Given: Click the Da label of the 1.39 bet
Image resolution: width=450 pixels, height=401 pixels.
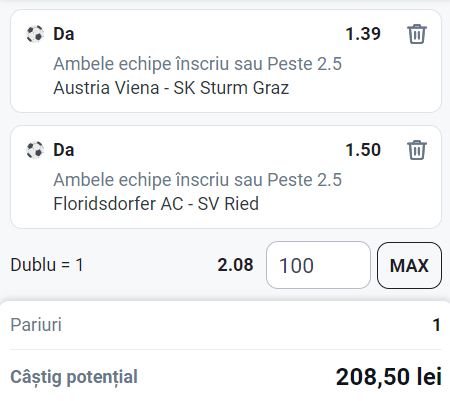Looking at the screenshot, I should pyautogui.click(x=64, y=34).
